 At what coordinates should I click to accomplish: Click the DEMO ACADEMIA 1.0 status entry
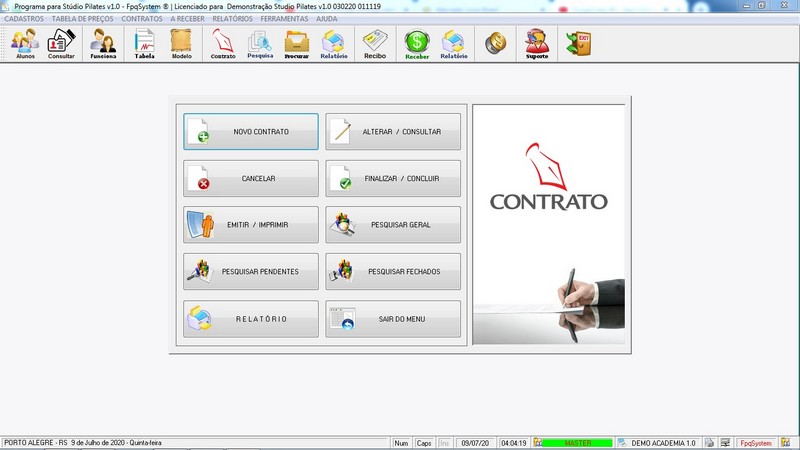coord(663,443)
